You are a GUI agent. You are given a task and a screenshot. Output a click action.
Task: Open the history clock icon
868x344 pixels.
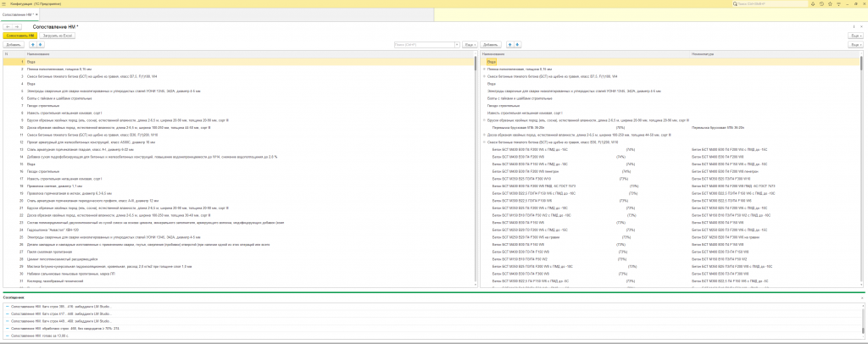tap(822, 3)
